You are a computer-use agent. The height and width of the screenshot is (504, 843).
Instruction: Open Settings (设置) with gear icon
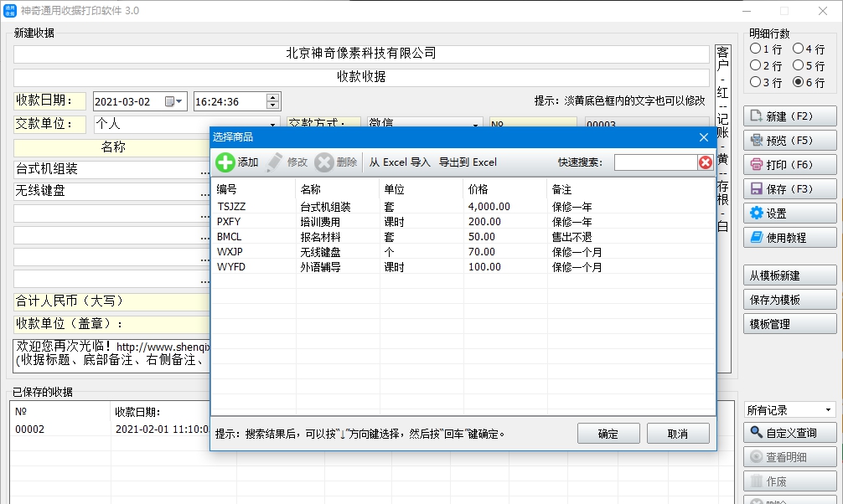pyautogui.click(x=789, y=213)
